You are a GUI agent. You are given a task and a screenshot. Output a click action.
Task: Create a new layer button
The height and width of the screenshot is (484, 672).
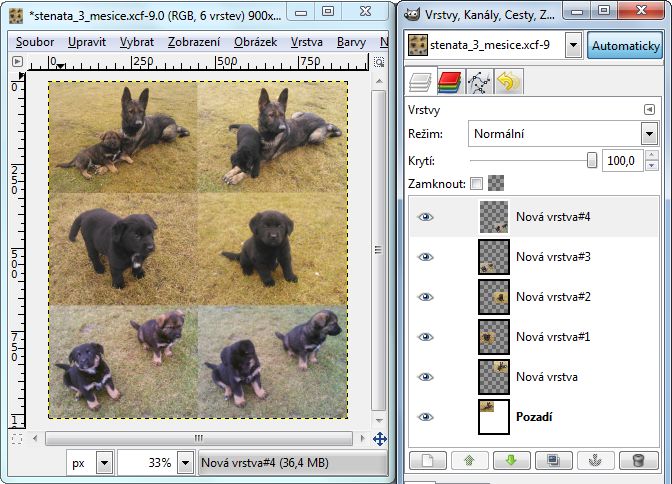428,461
